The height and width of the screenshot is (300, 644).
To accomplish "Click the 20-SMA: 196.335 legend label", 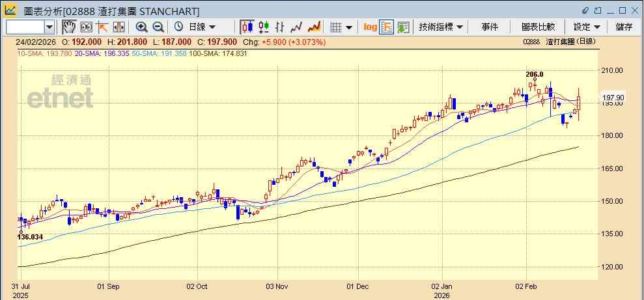I will pyautogui.click(x=102, y=53).
